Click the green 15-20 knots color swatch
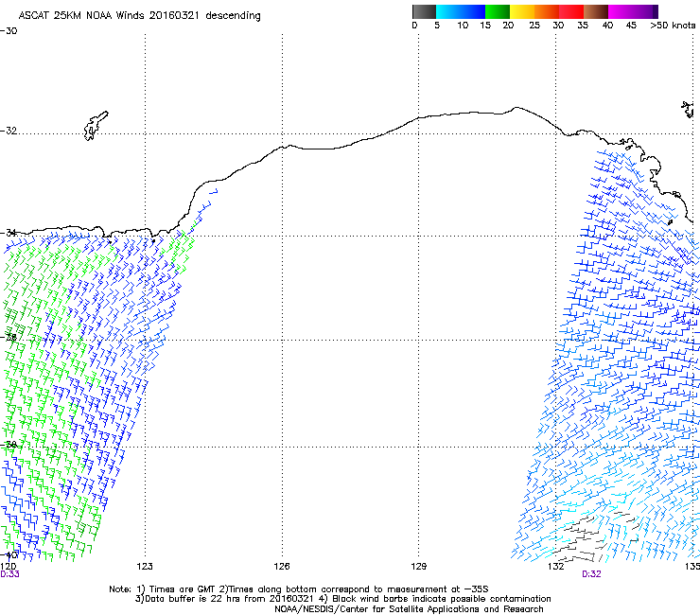This screenshot has height=615, width=700. (x=498, y=11)
